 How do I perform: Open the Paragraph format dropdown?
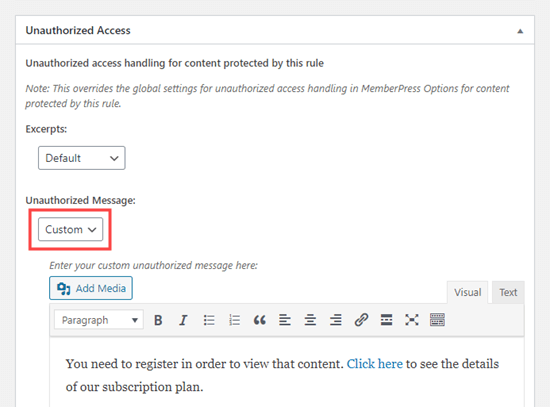99,320
